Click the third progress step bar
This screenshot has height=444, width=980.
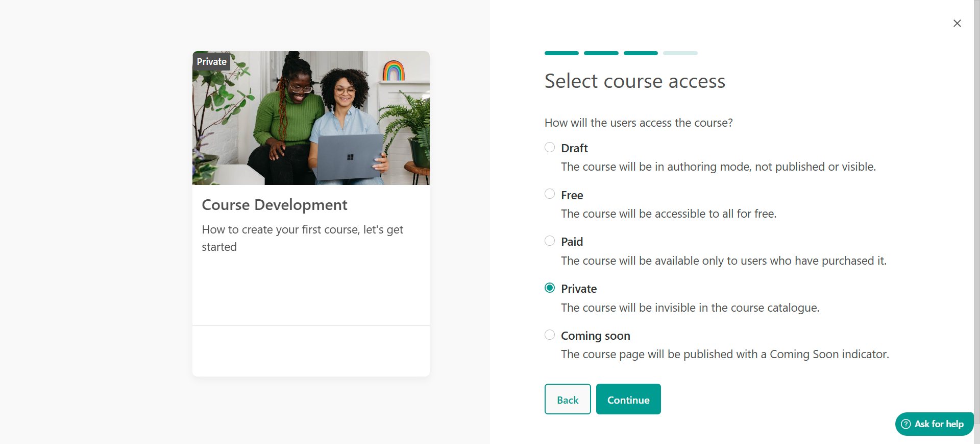tap(641, 53)
